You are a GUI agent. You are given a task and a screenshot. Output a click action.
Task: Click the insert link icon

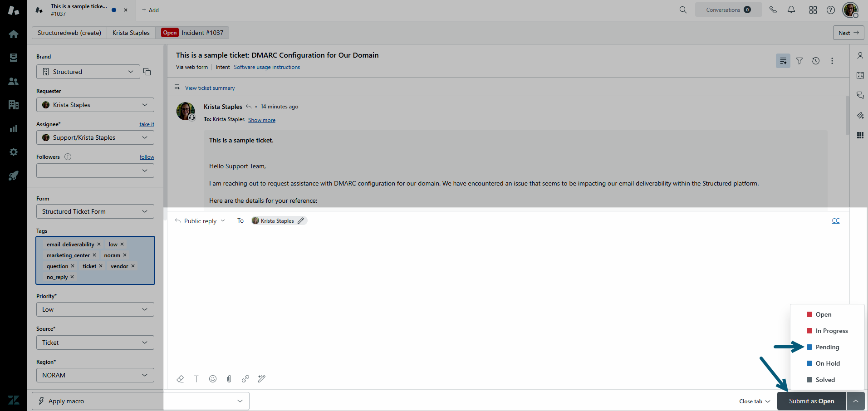coord(245,379)
